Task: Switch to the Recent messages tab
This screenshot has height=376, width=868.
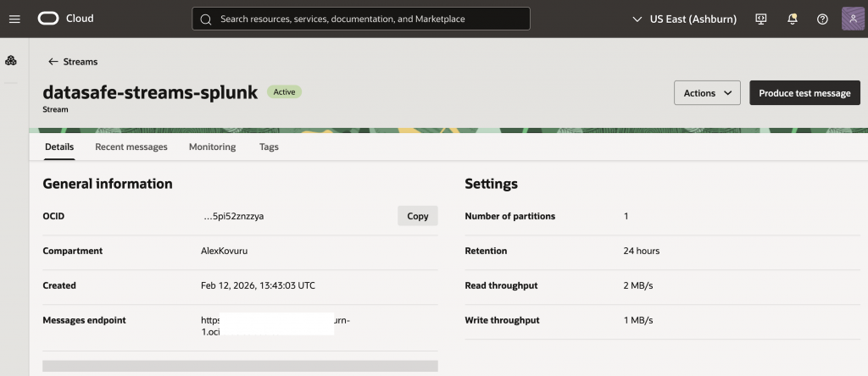Action: 131,147
